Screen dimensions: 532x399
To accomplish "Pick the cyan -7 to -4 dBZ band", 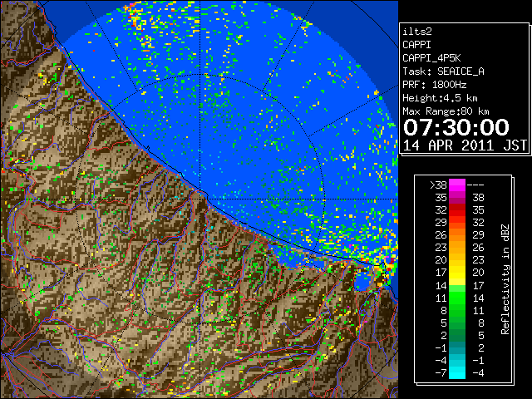I will click(457, 373).
